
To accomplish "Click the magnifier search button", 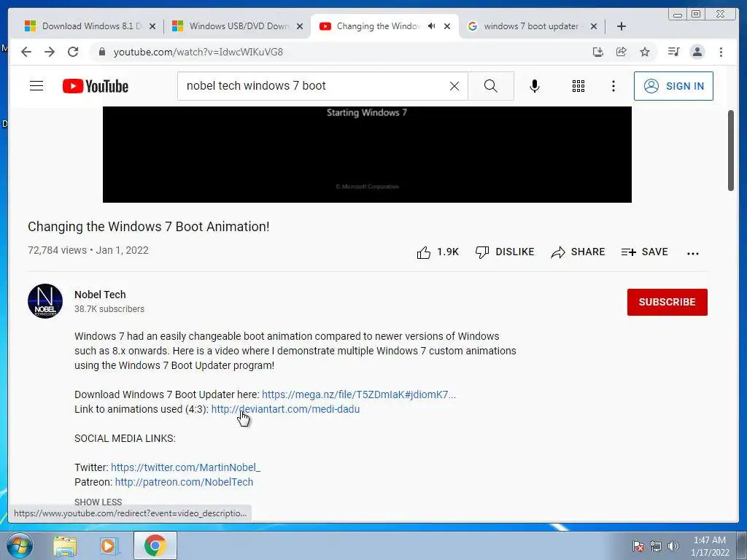I will click(x=491, y=86).
